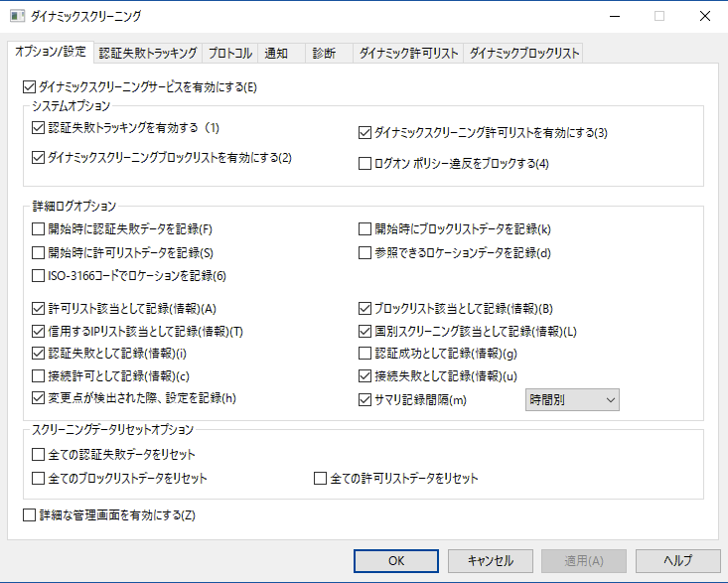Open the プロトコル tab
Screen dimensions: 728x583
230,53
